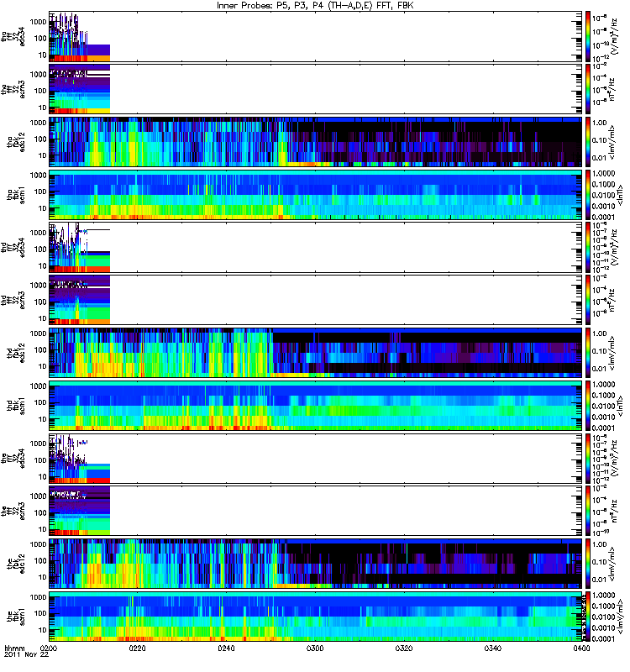Click the color bar of thd fff edc34 panel
Viewport: 630px width, 672px height.
pos(588,248)
